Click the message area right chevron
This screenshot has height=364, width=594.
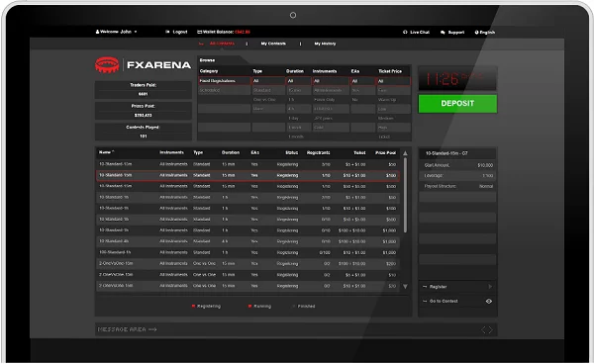[x=490, y=330]
